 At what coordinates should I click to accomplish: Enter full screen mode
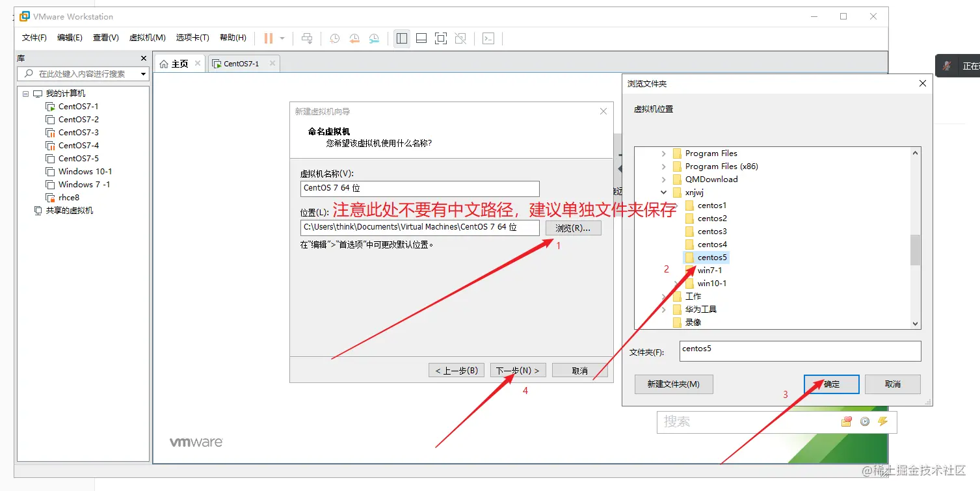click(440, 38)
